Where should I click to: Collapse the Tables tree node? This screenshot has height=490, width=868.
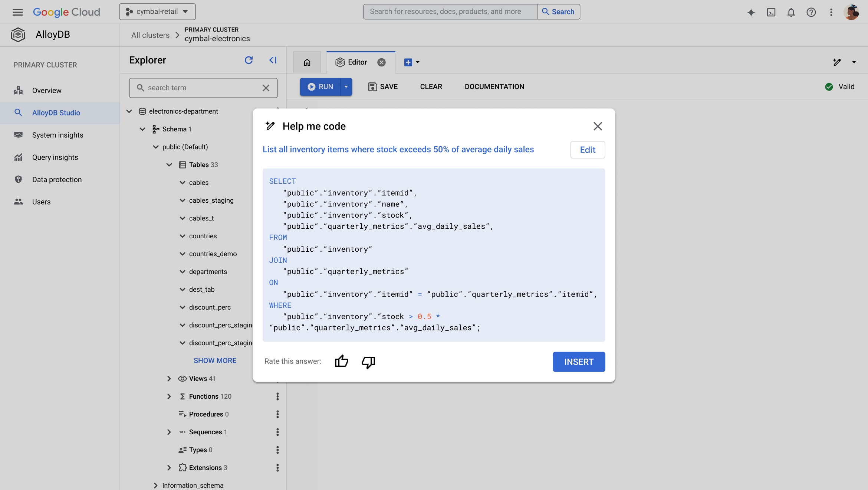169,165
